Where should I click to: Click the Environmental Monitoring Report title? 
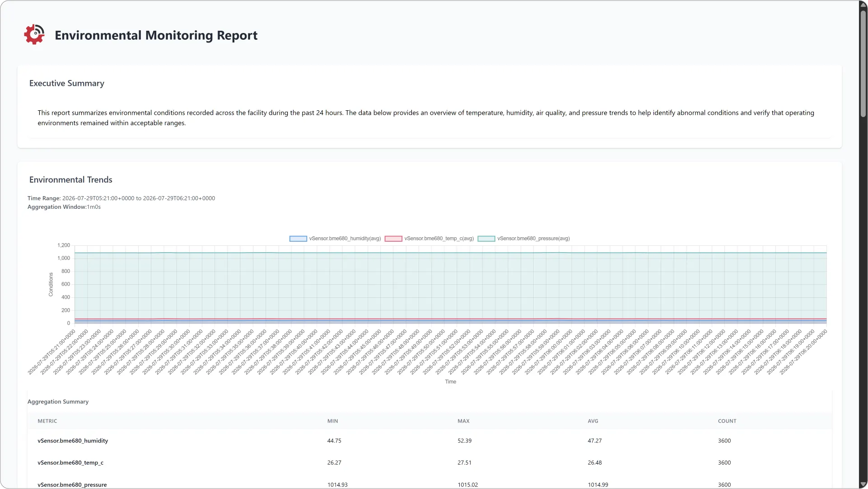point(156,35)
